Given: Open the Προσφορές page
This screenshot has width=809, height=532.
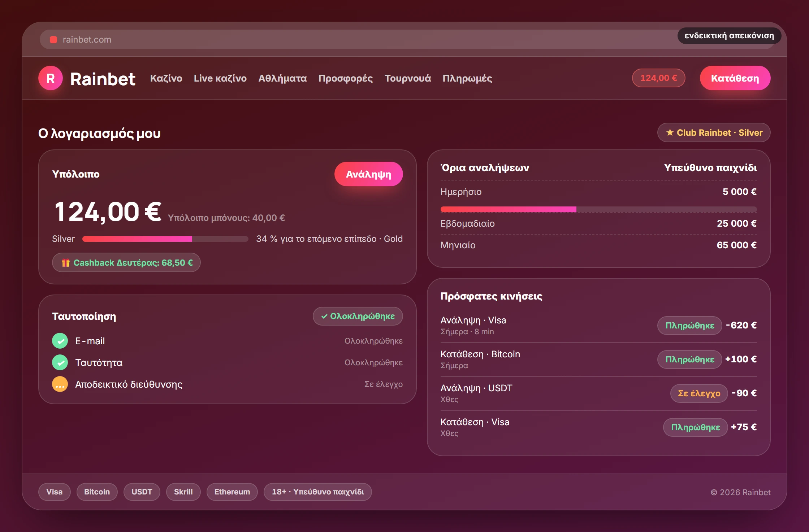Looking at the screenshot, I should point(346,78).
